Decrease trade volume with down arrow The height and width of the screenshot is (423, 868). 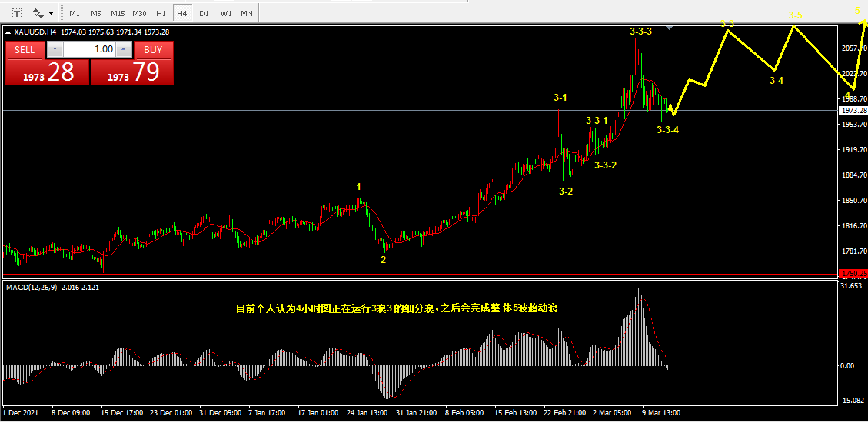(55, 50)
